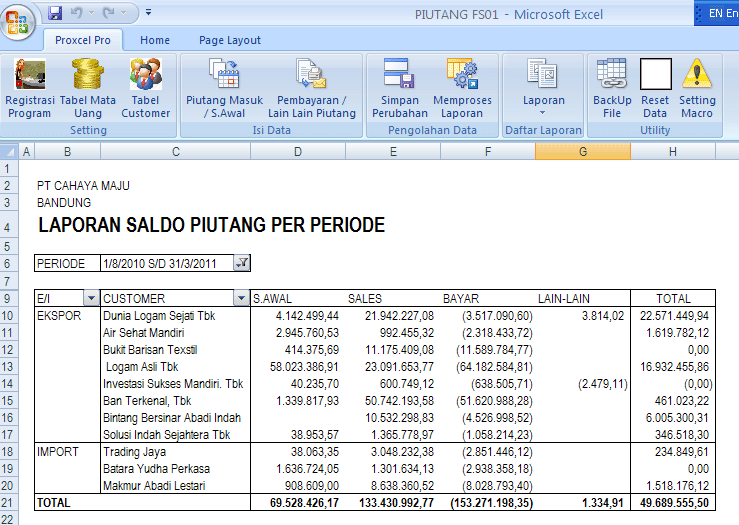Open the E/I column filter dropdown
This screenshot has height=525, width=739.
click(91, 298)
